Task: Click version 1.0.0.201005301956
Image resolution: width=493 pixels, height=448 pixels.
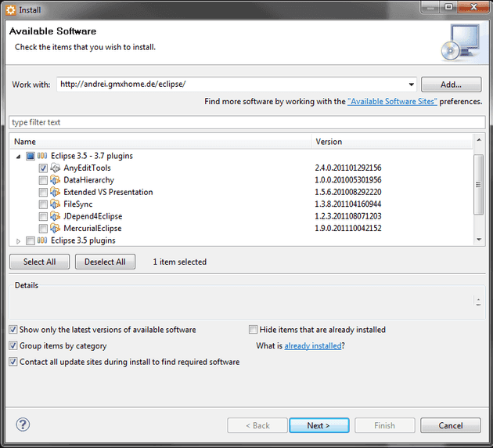Action: [348, 180]
